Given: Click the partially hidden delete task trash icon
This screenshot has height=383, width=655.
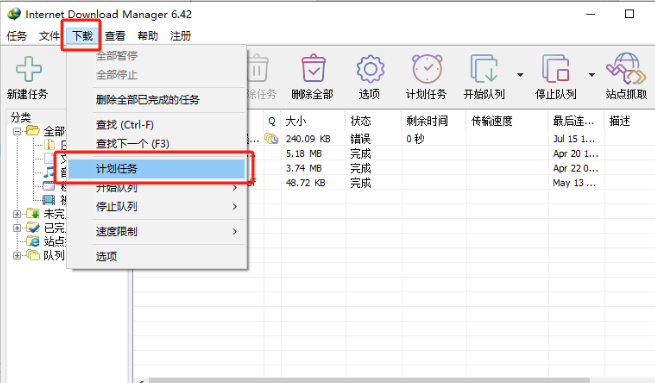Looking at the screenshot, I should [258, 68].
